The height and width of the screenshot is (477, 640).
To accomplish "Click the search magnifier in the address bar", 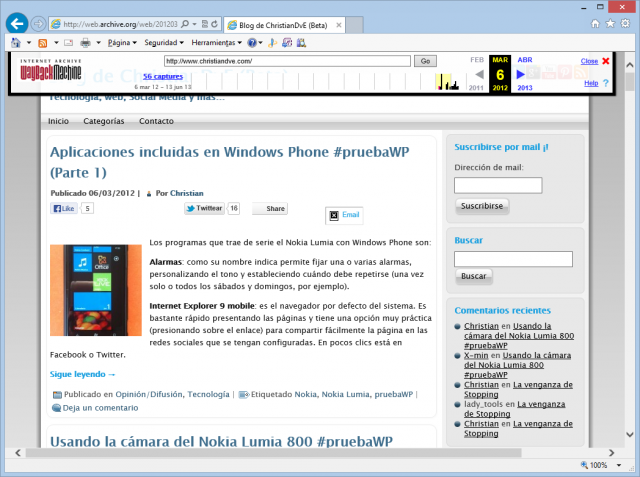I will 185,24.
